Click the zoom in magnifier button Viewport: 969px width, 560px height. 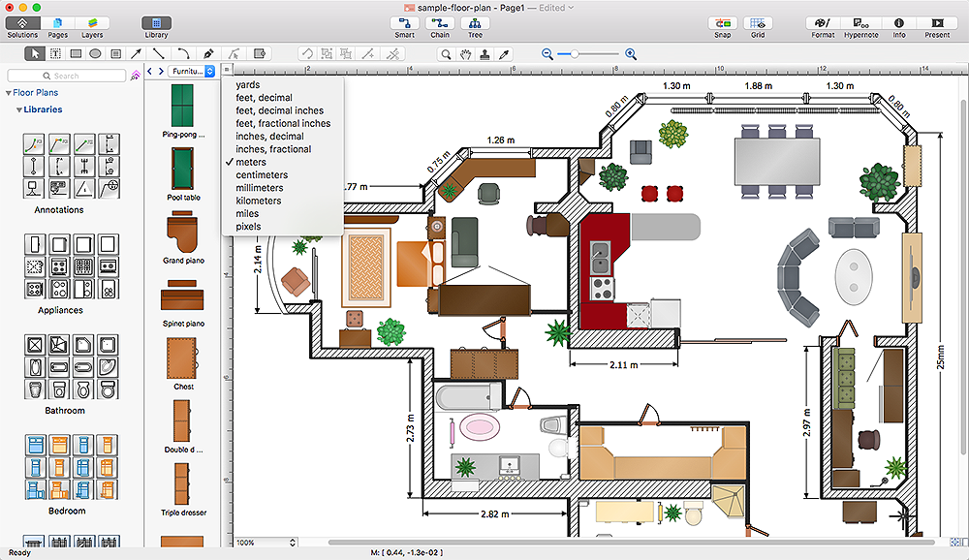[631, 54]
